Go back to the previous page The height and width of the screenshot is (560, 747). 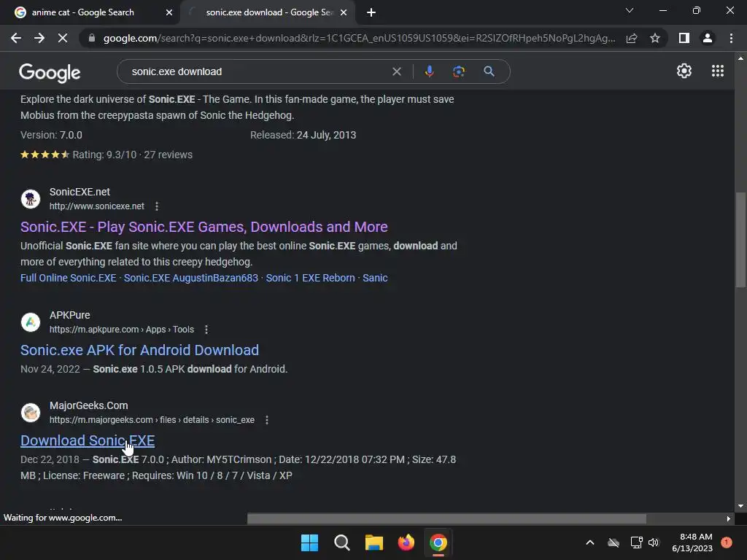point(16,38)
